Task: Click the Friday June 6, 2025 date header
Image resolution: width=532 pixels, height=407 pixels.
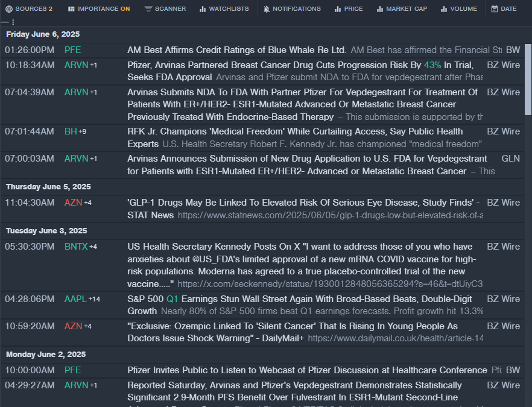Action: pos(43,34)
